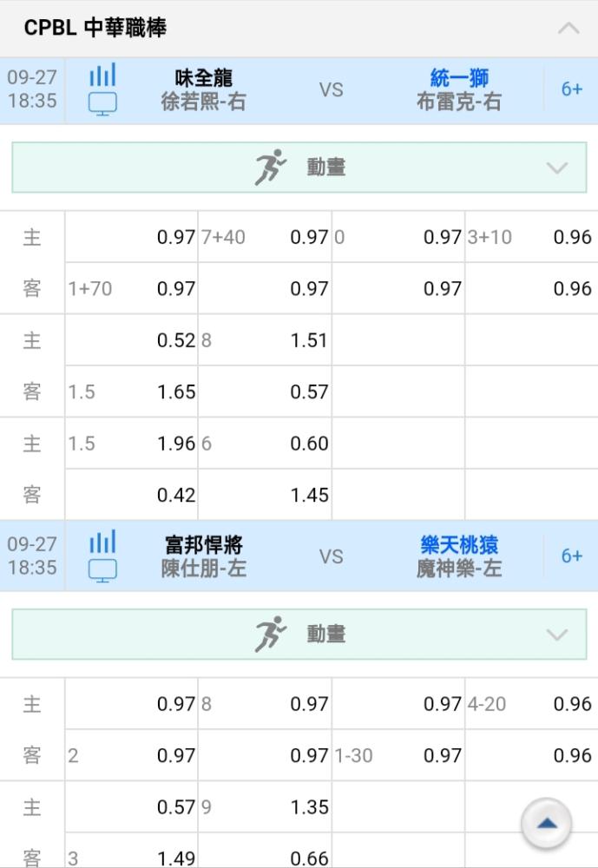Select odds 0.57 in 味全龍 away row
This screenshot has height=868, width=598.
point(309,392)
